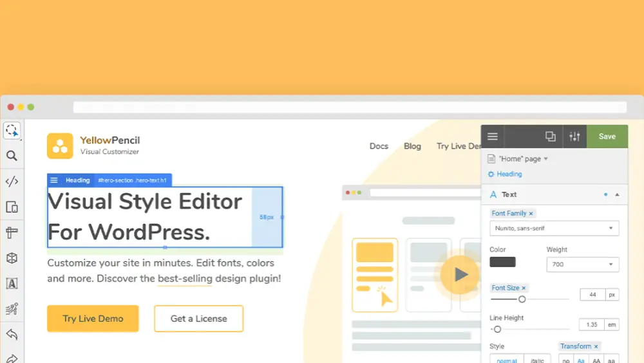Open the wireframe cube tool
Image resolution: width=644 pixels, height=363 pixels.
(x=12, y=258)
